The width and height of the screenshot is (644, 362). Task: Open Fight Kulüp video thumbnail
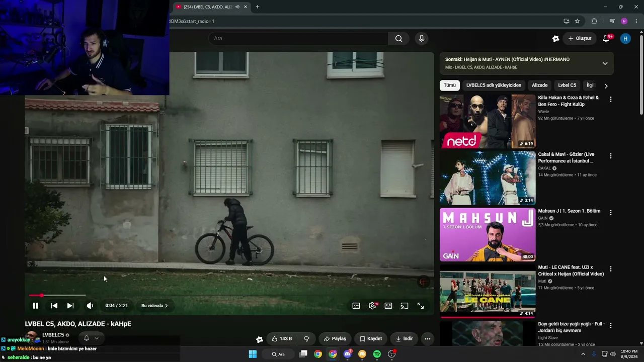click(x=488, y=121)
